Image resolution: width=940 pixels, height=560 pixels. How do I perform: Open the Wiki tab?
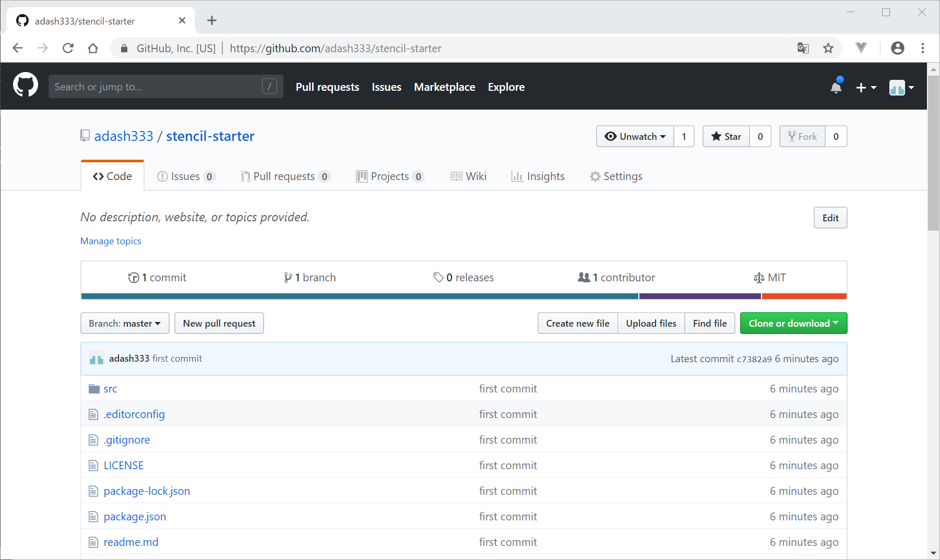coord(469,176)
